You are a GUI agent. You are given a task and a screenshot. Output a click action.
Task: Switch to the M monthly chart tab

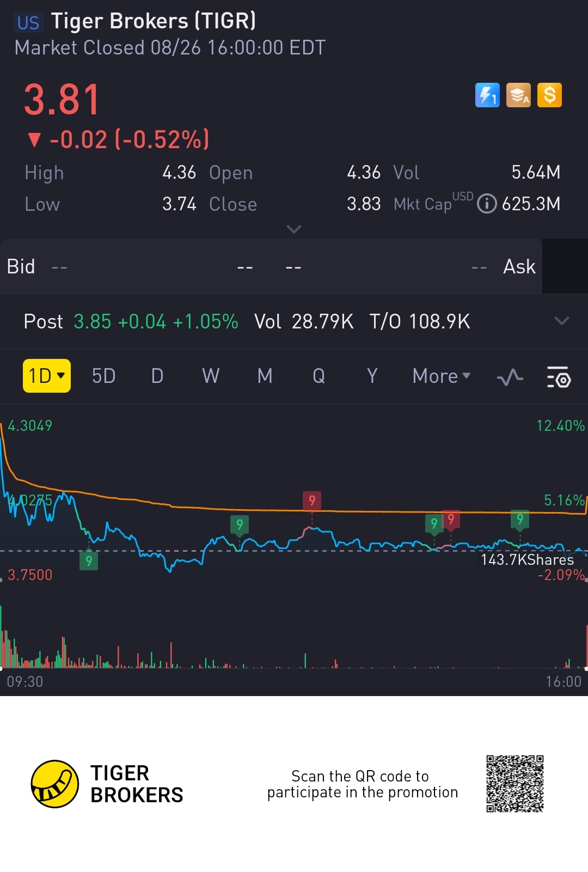click(265, 376)
